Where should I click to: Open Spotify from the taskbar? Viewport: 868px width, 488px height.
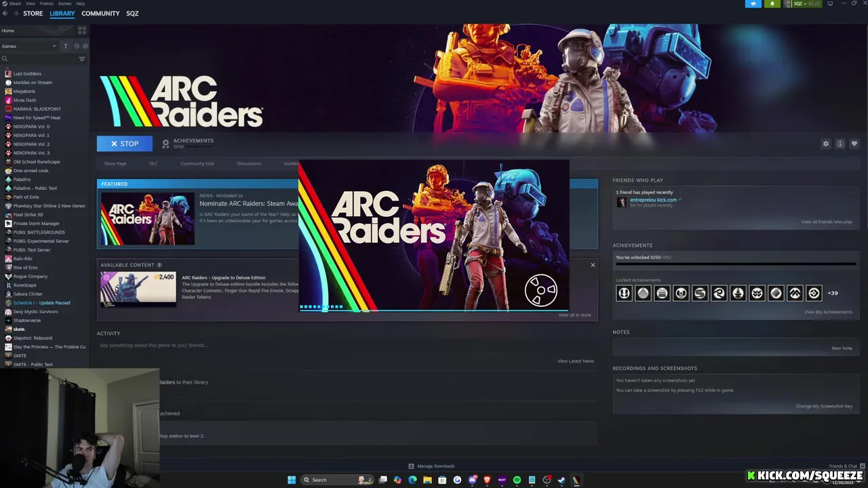click(x=517, y=480)
